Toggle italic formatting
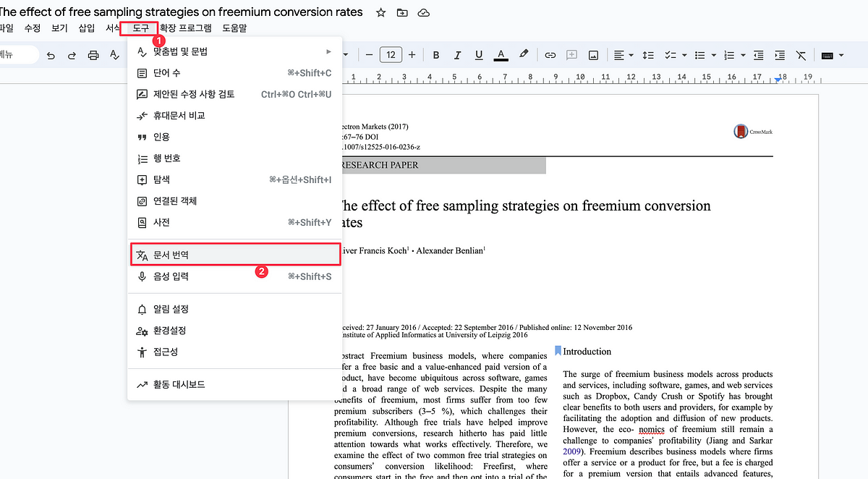 [457, 55]
